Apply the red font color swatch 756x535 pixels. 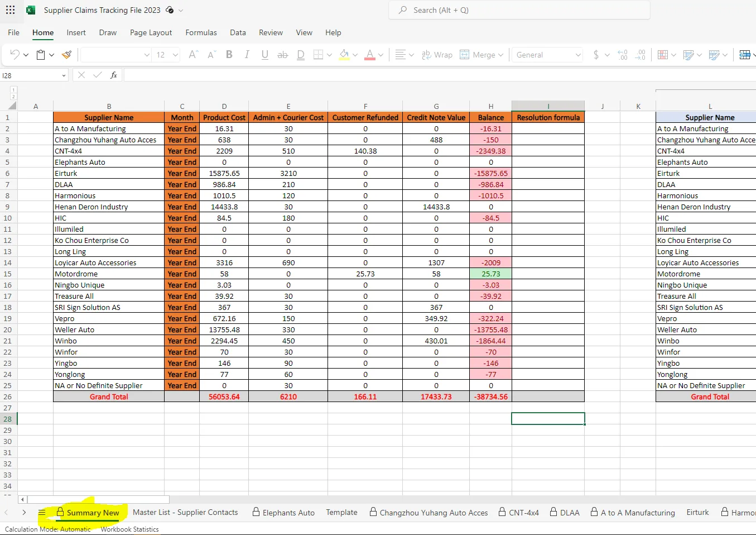pyautogui.click(x=369, y=55)
